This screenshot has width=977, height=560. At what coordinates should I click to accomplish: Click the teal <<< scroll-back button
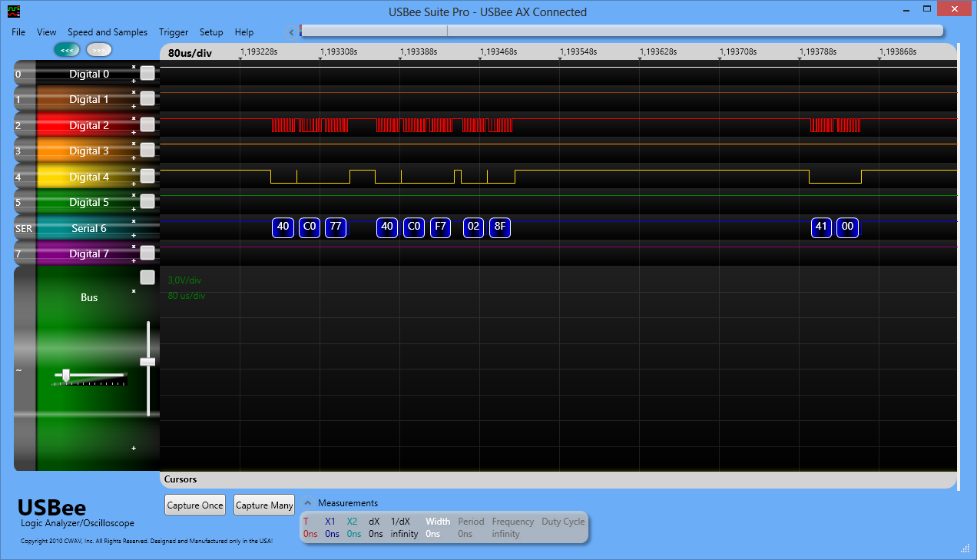(x=67, y=50)
